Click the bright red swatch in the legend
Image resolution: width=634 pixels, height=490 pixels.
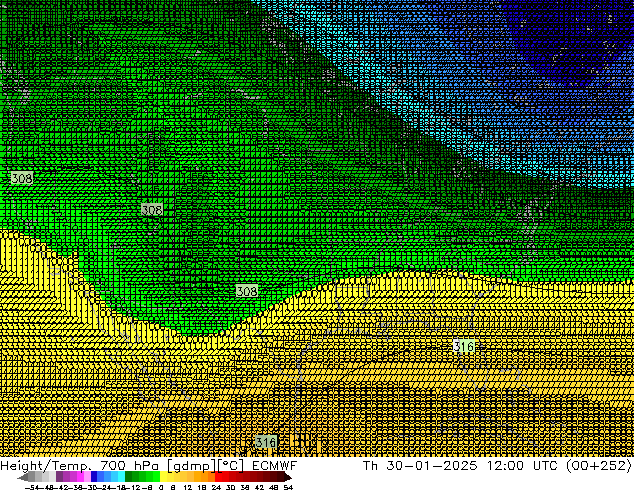point(218,477)
